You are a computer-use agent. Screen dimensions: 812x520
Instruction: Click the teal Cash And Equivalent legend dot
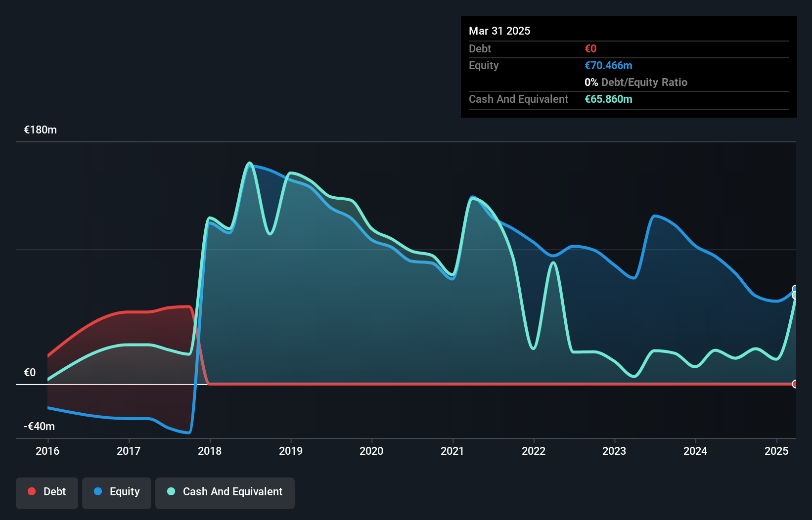click(171, 491)
